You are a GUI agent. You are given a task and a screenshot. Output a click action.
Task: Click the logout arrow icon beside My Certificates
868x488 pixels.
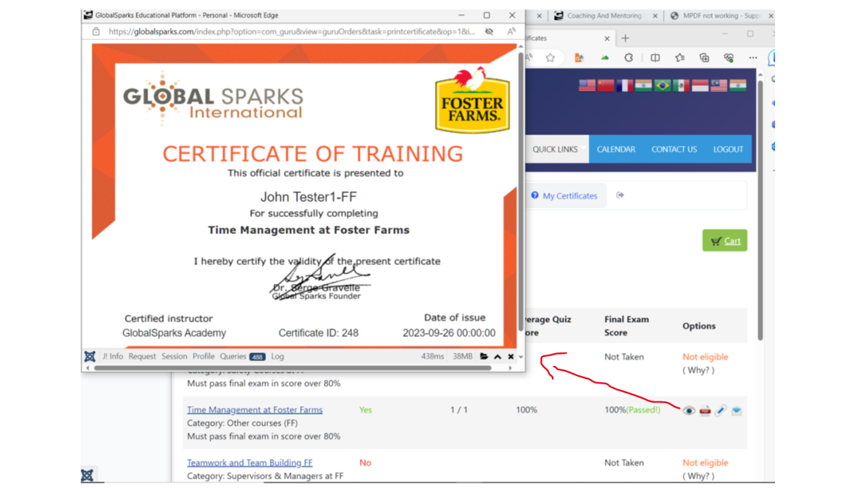pyautogui.click(x=620, y=195)
